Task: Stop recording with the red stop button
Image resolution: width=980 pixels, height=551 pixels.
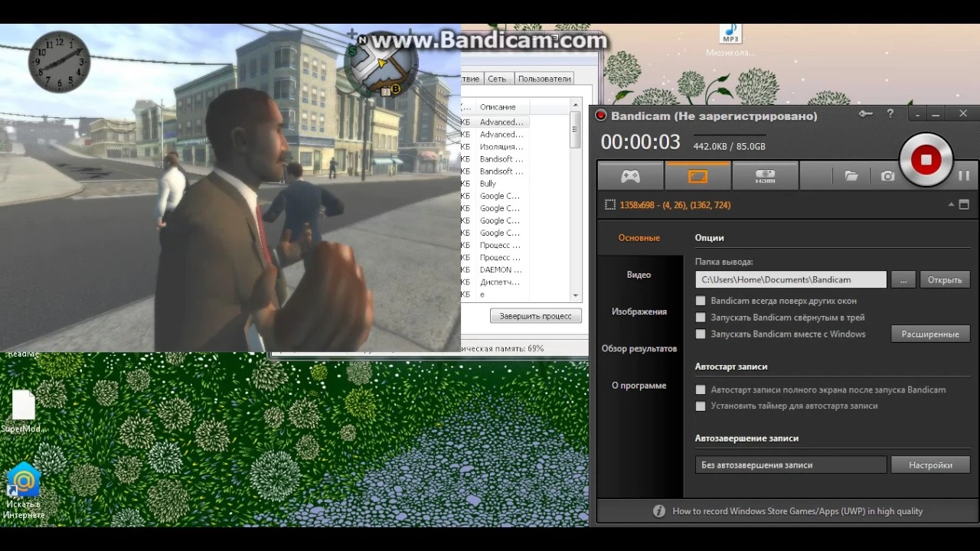Action: tap(926, 160)
